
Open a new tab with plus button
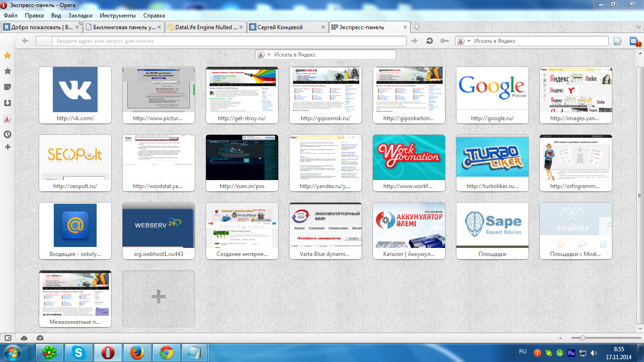click(x=417, y=27)
